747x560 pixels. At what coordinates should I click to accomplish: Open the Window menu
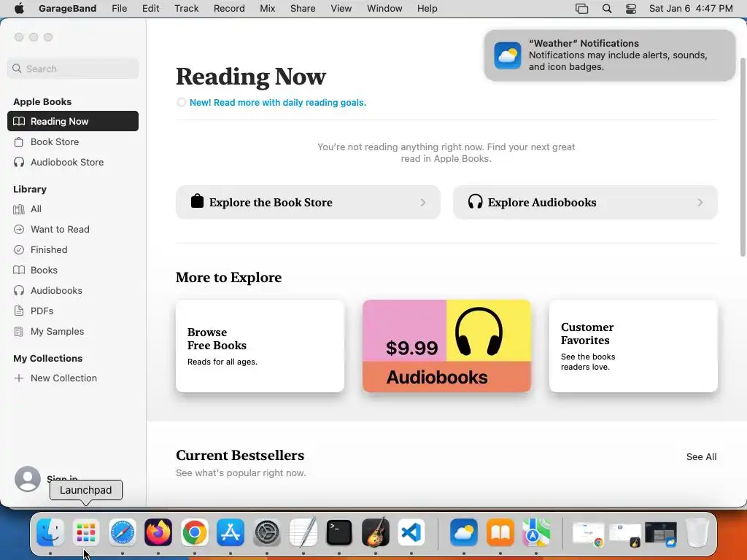tap(384, 9)
